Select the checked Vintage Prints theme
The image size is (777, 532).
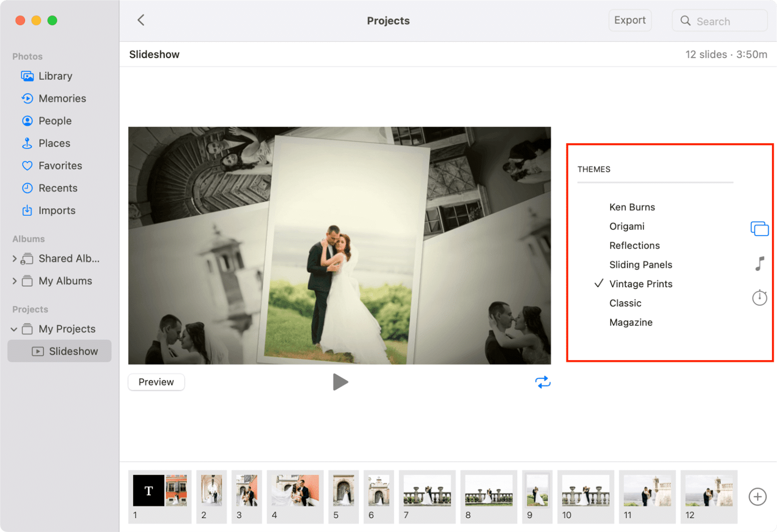coord(640,284)
